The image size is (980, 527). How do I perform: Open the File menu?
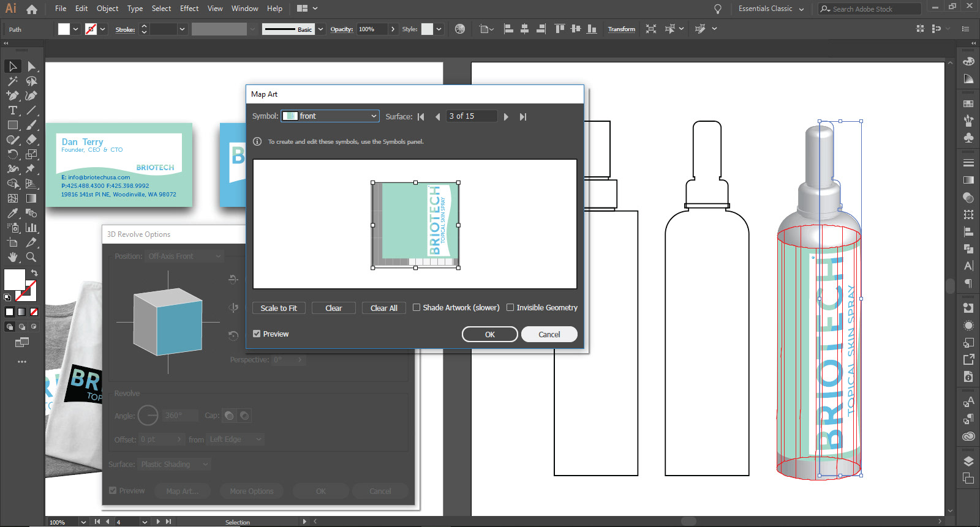pyautogui.click(x=61, y=9)
